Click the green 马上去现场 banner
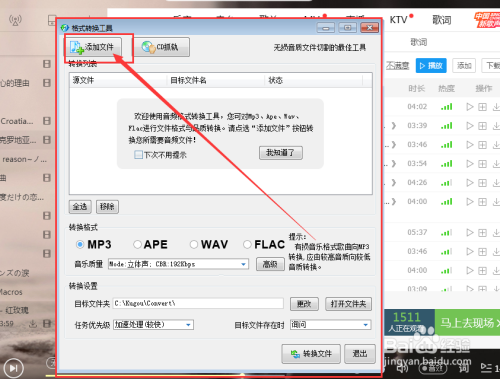The image size is (500, 379). tap(467, 323)
